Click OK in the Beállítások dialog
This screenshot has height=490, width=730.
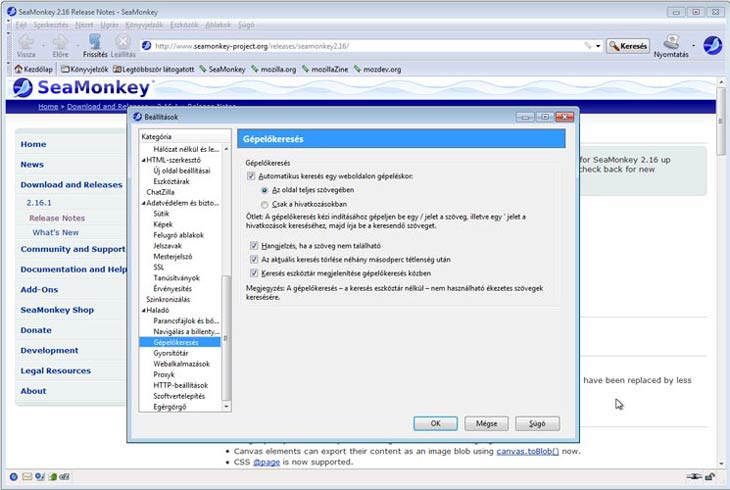pos(435,423)
